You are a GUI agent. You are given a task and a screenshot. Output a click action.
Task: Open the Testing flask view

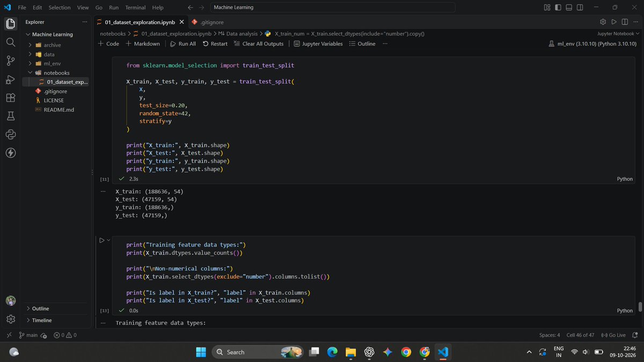[10, 116]
